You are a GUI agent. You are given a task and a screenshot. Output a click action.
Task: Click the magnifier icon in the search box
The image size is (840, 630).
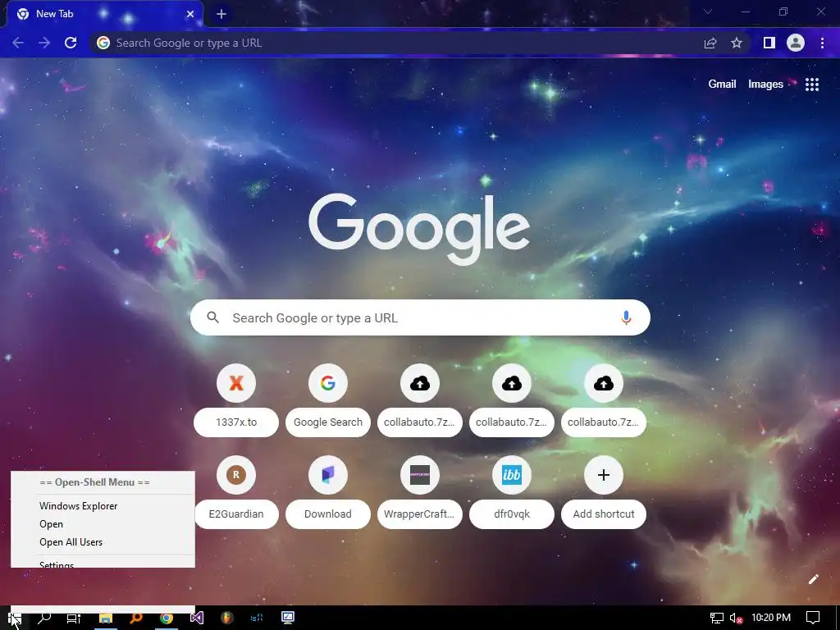point(212,317)
